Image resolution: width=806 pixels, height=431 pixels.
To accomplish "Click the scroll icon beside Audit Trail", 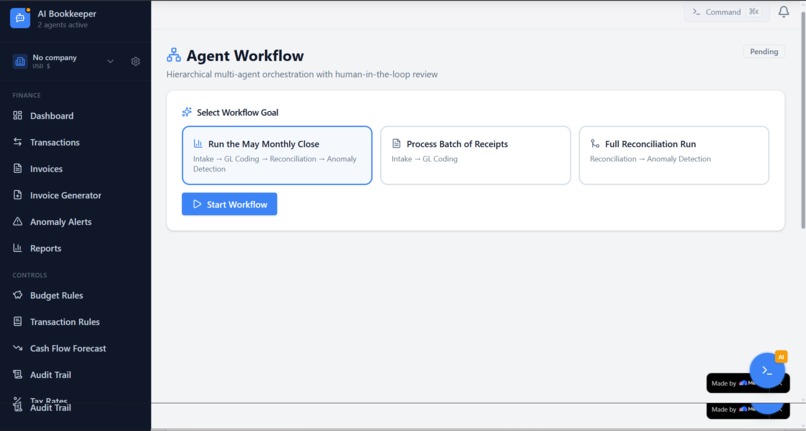I will click(x=17, y=374).
